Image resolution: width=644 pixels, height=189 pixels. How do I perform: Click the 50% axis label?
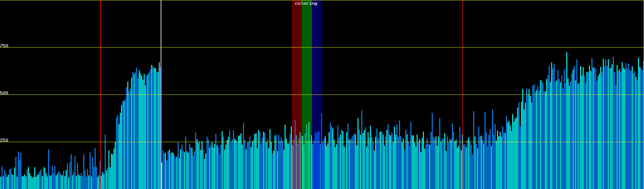coord(4,93)
